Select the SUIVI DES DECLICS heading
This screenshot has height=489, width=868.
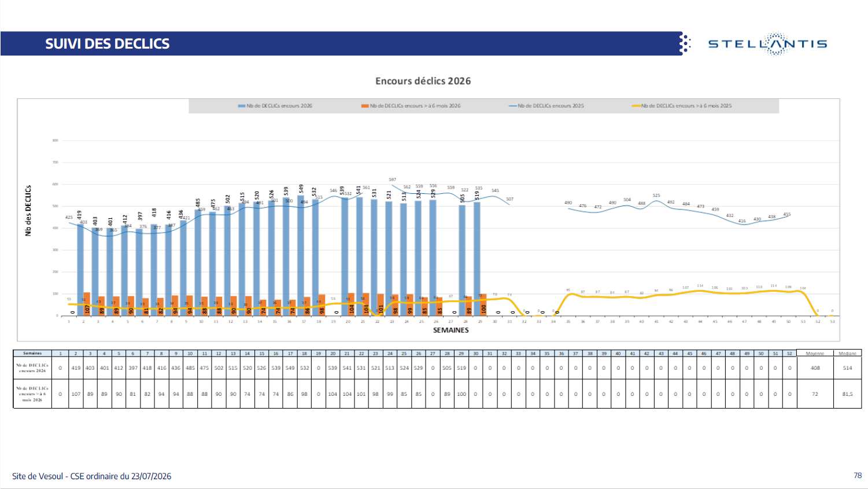coord(108,44)
